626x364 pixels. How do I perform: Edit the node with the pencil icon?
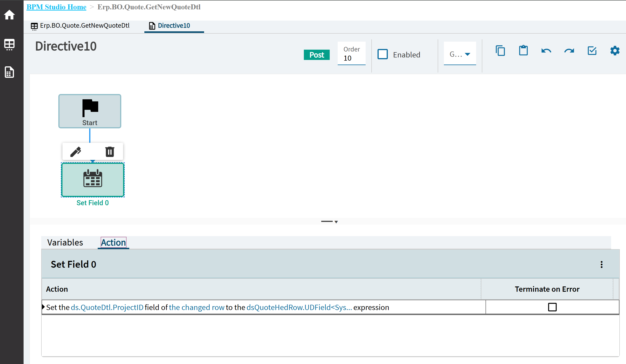(76, 151)
